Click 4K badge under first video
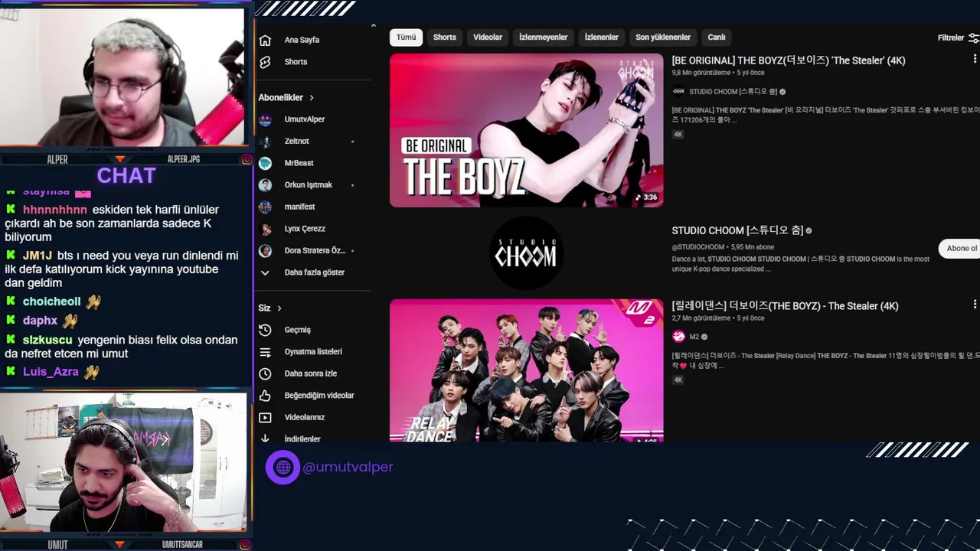Screen dimensions: 980x551 (678, 135)
